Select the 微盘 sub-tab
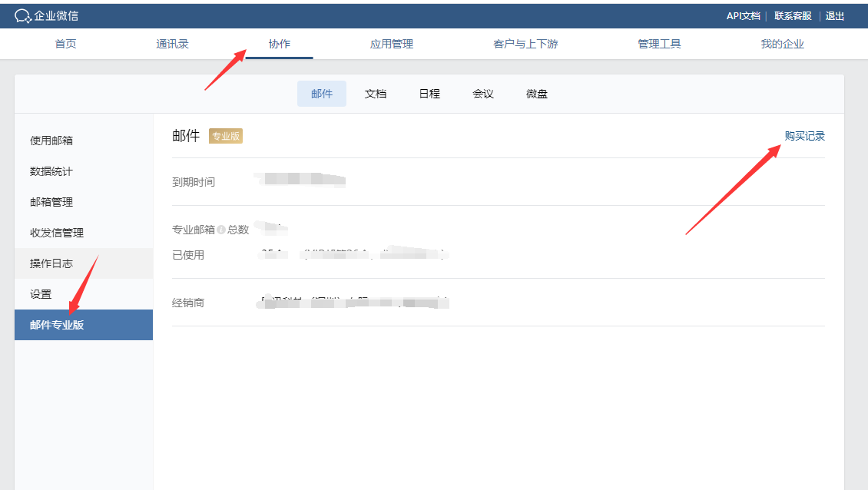Image resolution: width=868 pixels, height=490 pixels. (537, 94)
